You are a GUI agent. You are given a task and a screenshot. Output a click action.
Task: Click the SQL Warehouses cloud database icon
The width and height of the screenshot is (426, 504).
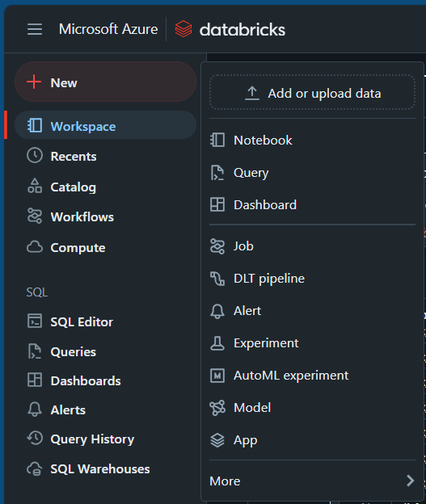(35, 468)
